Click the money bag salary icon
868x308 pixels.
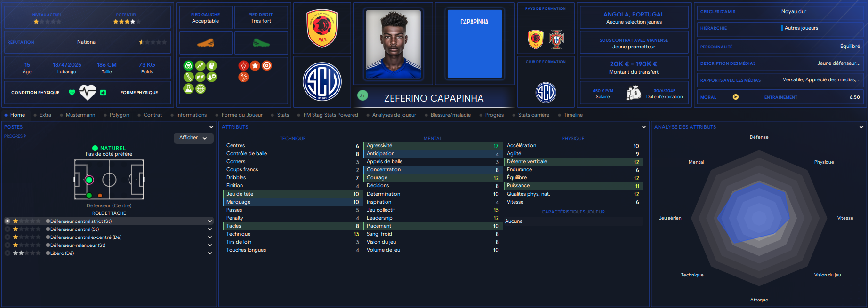(634, 93)
